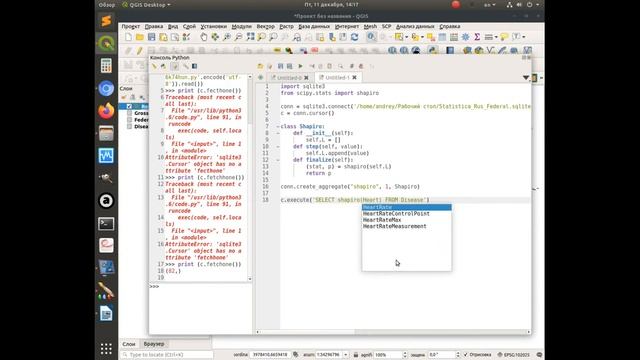Collapse the def finalize code fold
This screenshot has width=640, height=360.
coord(278,160)
